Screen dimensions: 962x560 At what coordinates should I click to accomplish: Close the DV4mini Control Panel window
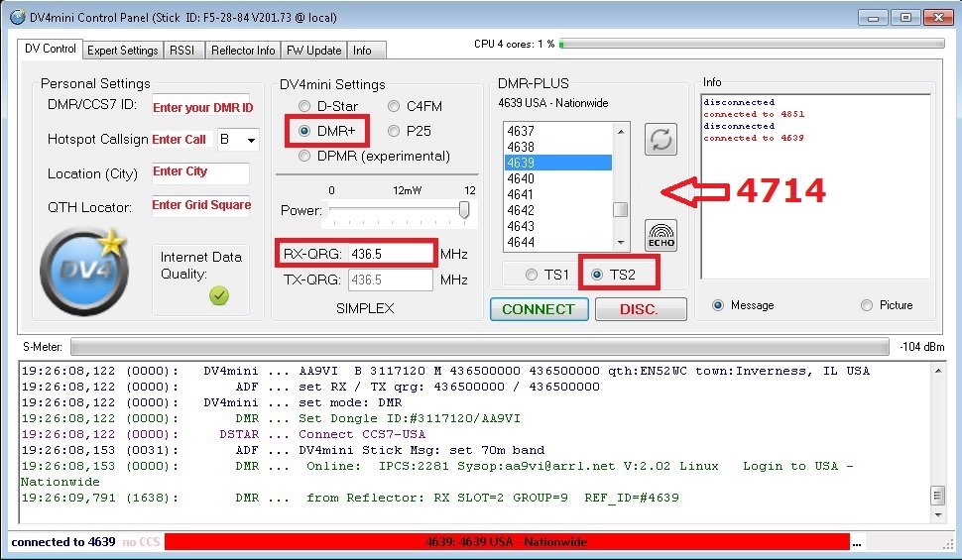938,17
